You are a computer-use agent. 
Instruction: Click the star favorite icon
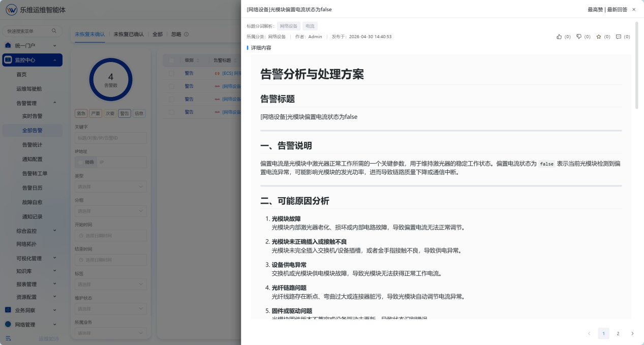[599, 37]
